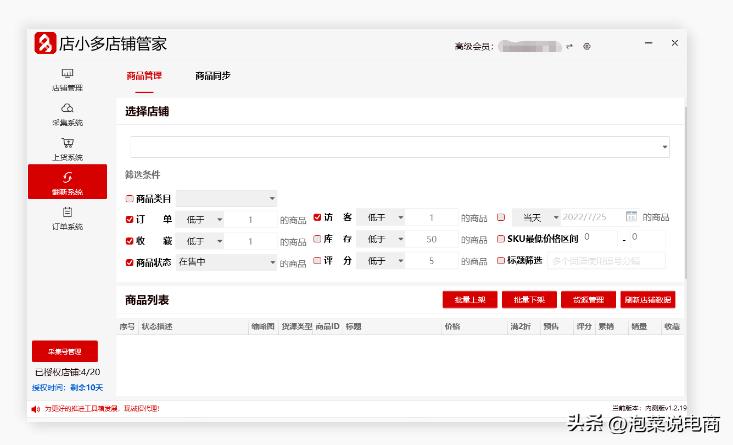Enable the 当天 date filter checkbox

(501, 217)
